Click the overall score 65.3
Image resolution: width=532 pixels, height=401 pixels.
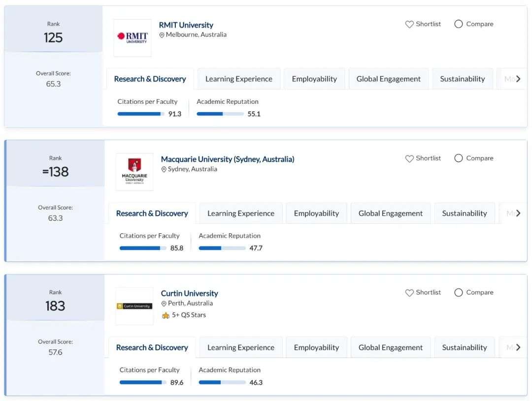tap(53, 84)
